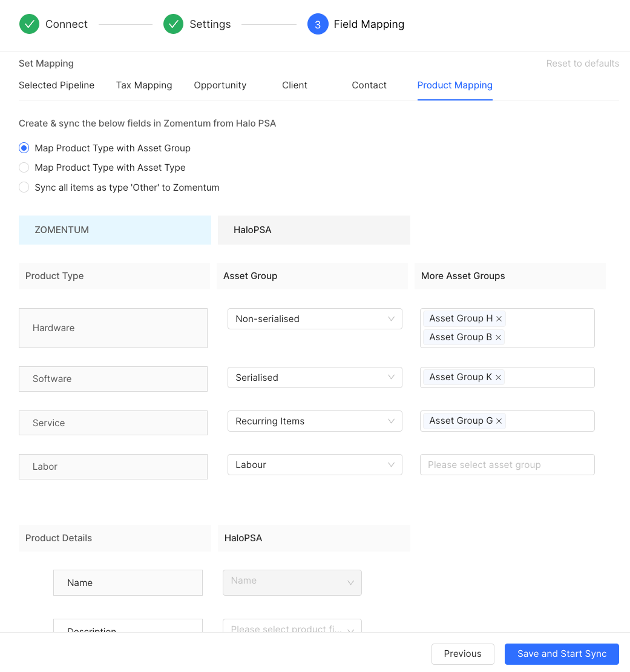
Task: Remove the Asset Group K tag
Action: [498, 377]
